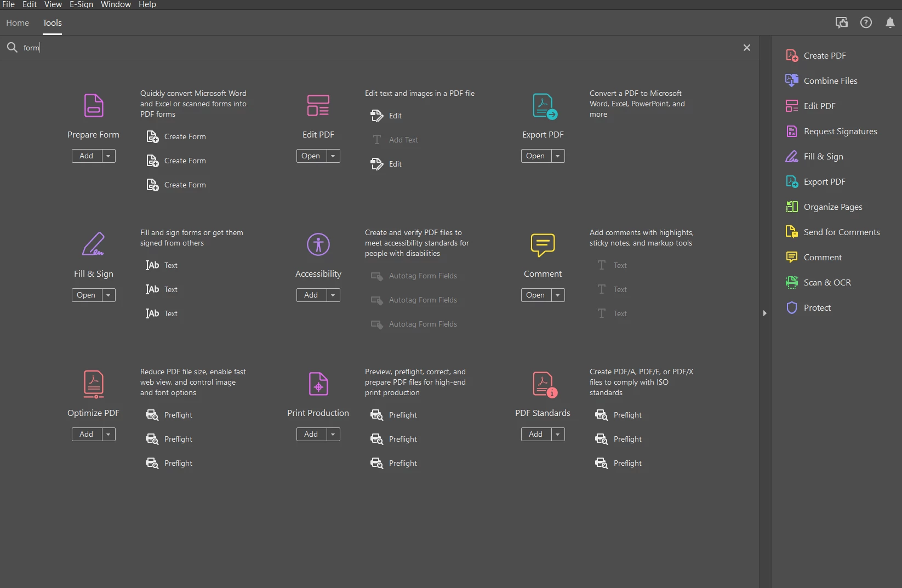Click the Accessibility tool icon
Viewport: 902px width, 588px height.
pyautogui.click(x=318, y=244)
